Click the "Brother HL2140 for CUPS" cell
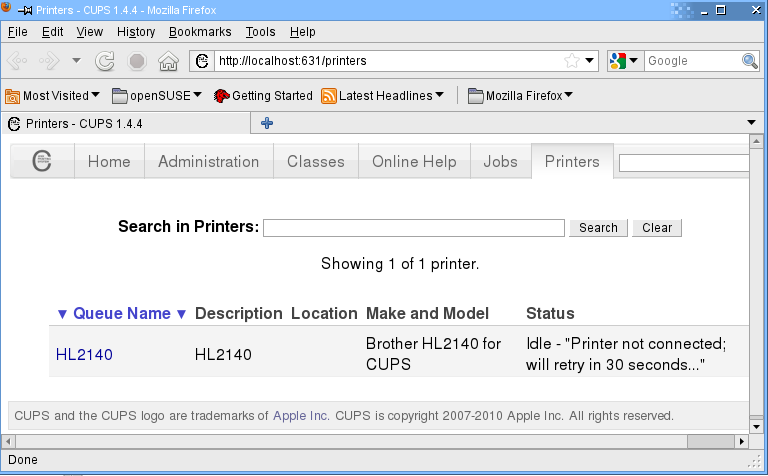 pyautogui.click(x=433, y=354)
